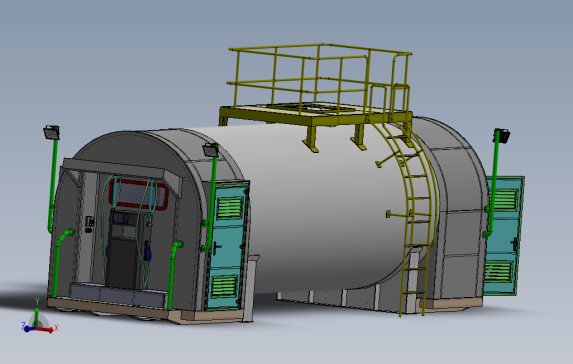Select the gray drip tray below the dispenser

118,295
